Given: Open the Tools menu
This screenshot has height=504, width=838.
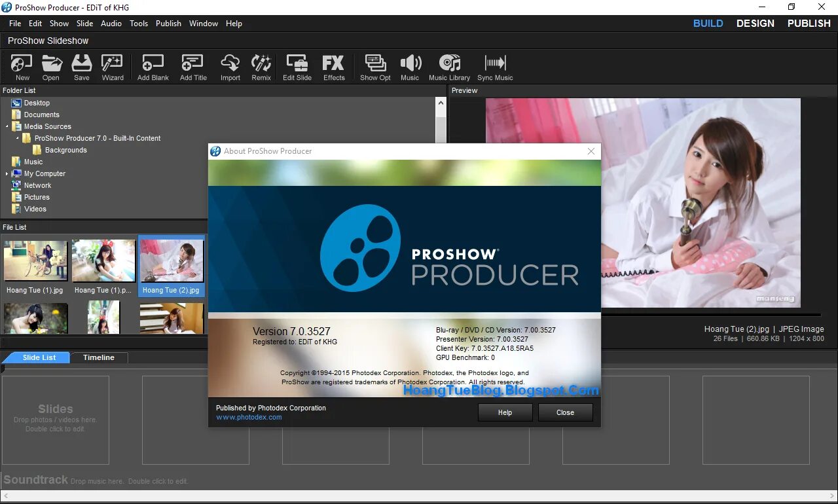Looking at the screenshot, I should (139, 23).
